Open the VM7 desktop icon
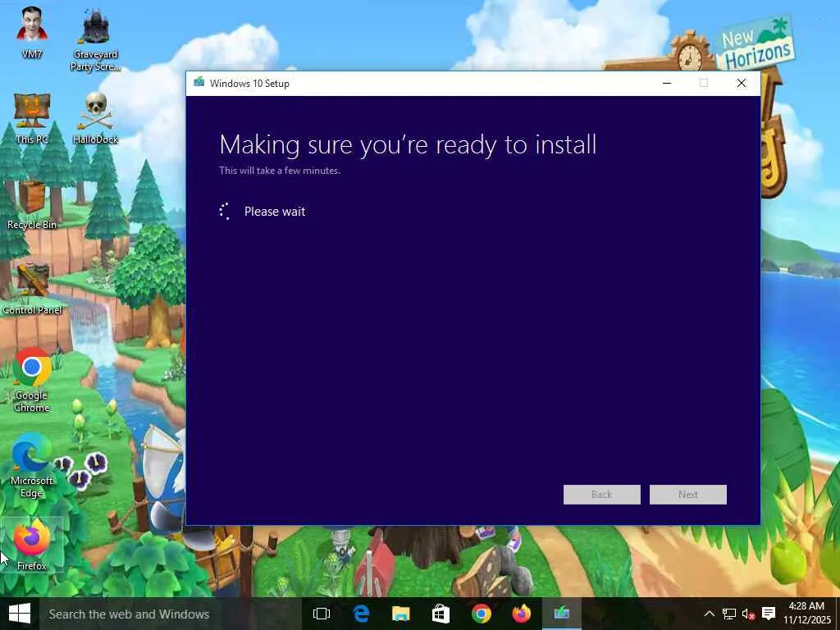This screenshot has width=840, height=630. [32, 32]
